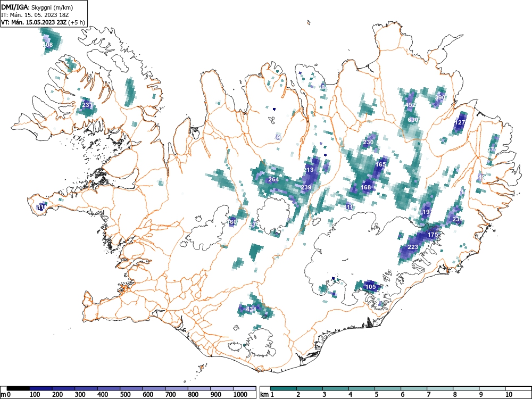
Task: Select the 175 value label
Action: (x=433, y=235)
